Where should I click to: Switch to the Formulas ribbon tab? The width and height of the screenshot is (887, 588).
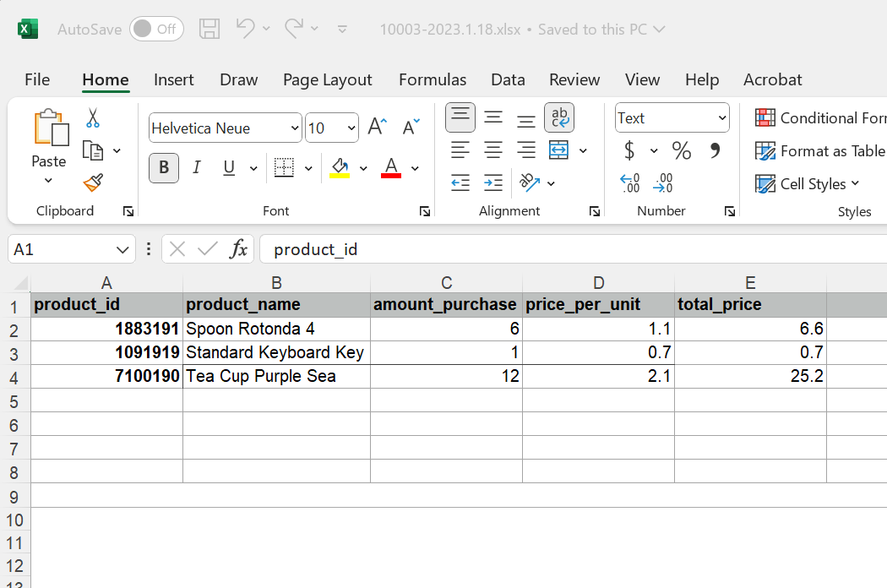[x=433, y=79]
